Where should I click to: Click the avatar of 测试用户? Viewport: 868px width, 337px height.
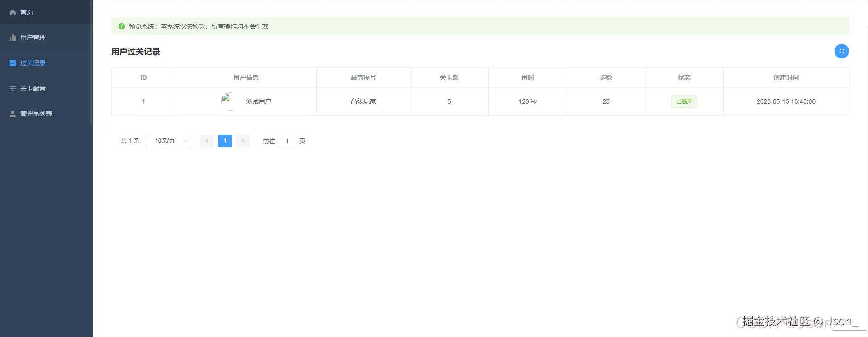[x=230, y=101]
